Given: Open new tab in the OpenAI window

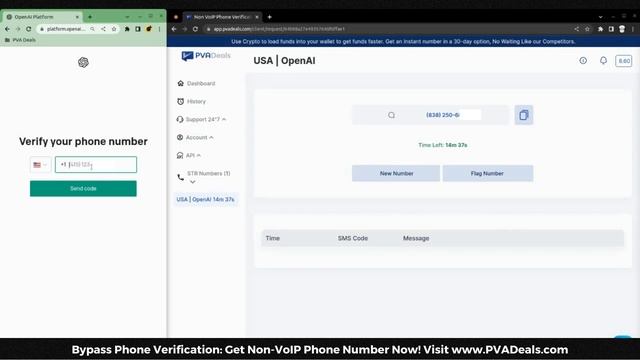Looking at the screenshot, I should tap(90, 17).
